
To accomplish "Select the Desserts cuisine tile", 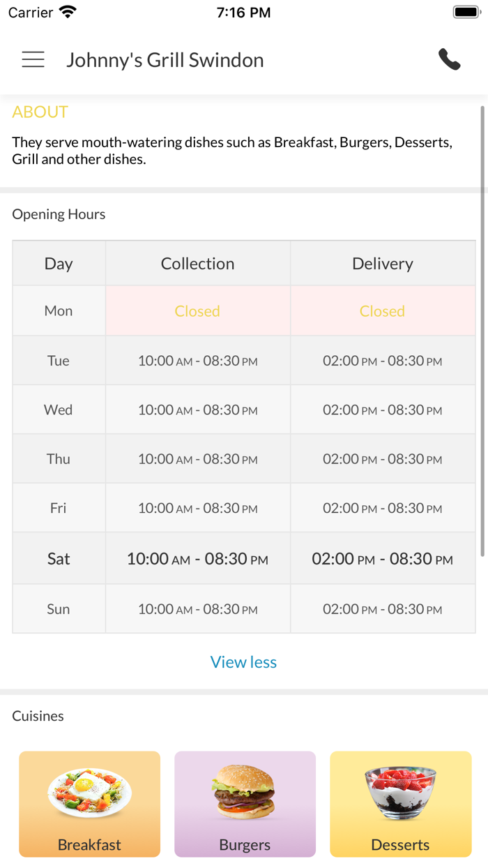I will pyautogui.click(x=400, y=804).
